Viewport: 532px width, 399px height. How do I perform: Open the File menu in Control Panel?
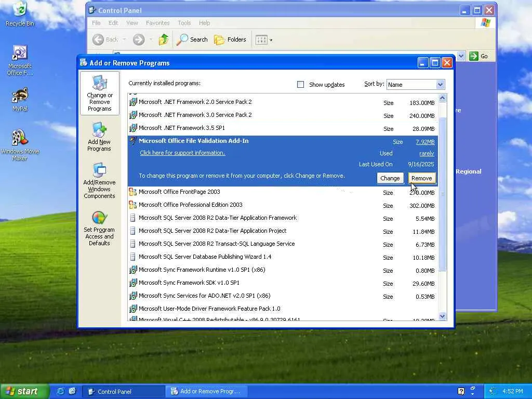(x=96, y=23)
